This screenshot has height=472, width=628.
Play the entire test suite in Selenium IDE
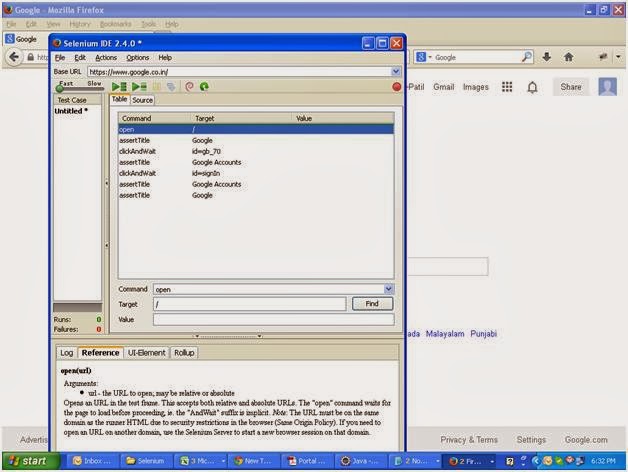pyautogui.click(x=119, y=87)
